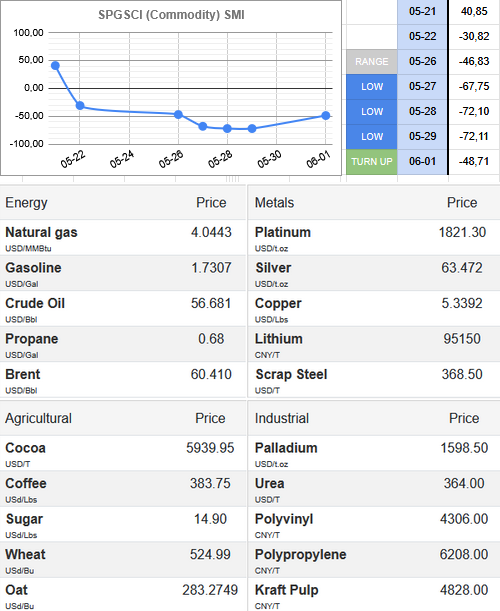Select the gray RANGE cell
Viewport: 500px width, 611px height.
point(371,62)
